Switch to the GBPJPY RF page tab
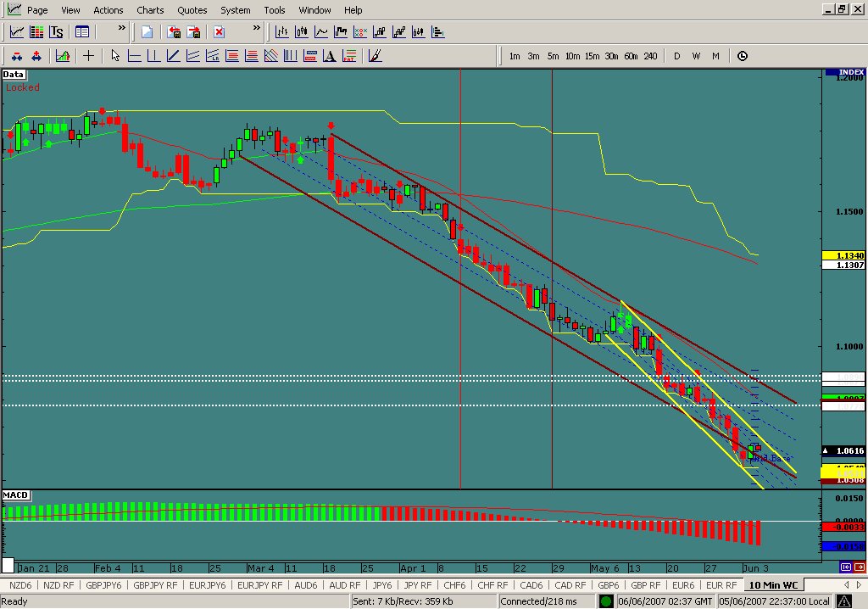The height and width of the screenshot is (609, 868). pos(155,584)
